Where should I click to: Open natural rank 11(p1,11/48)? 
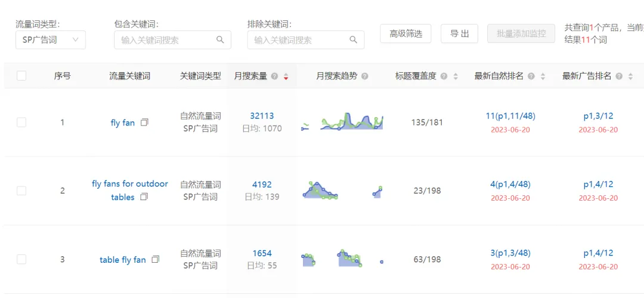pyautogui.click(x=510, y=116)
